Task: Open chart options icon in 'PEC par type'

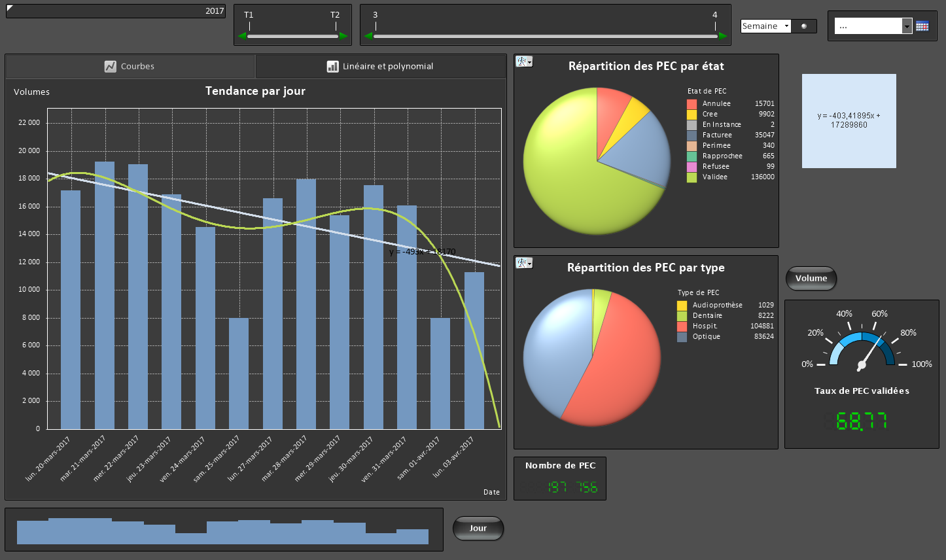Action: [524, 263]
